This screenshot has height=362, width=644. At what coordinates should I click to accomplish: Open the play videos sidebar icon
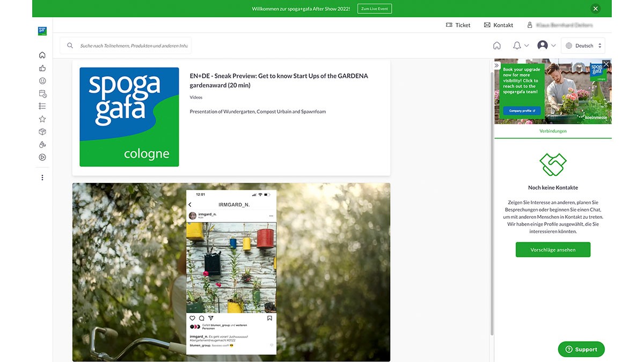pos(42,157)
